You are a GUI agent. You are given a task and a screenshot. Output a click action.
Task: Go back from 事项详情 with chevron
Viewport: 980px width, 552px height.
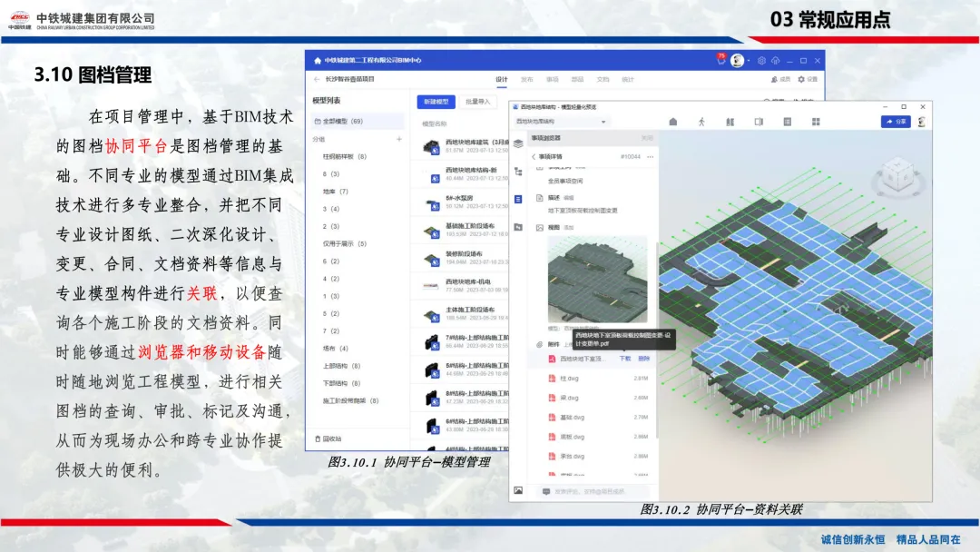pyautogui.click(x=534, y=157)
